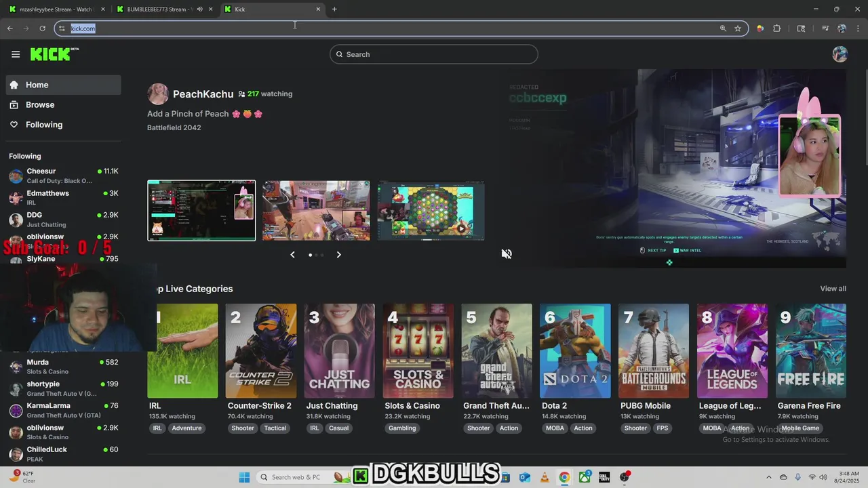Open the Just Chatting category card
868x488 pixels.
340,350
